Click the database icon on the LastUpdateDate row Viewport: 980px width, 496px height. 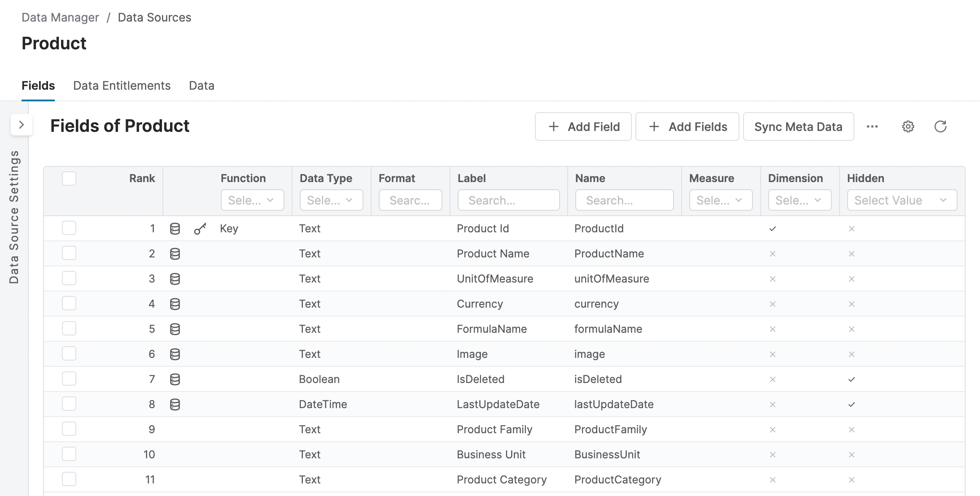[x=175, y=404]
